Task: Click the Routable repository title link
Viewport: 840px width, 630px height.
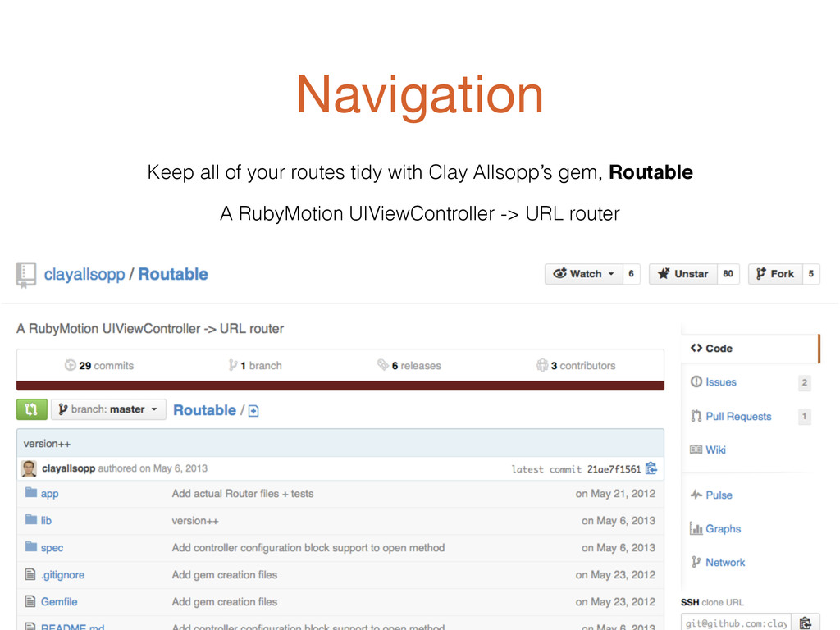Action: (173, 274)
